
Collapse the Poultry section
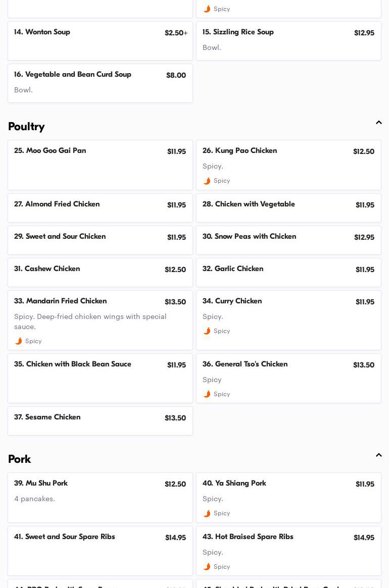click(x=378, y=123)
